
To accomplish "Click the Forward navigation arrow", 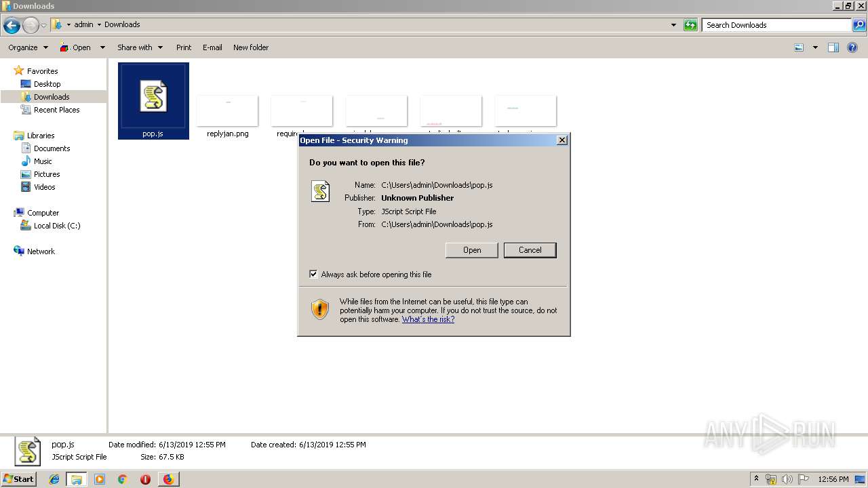I will tap(31, 26).
